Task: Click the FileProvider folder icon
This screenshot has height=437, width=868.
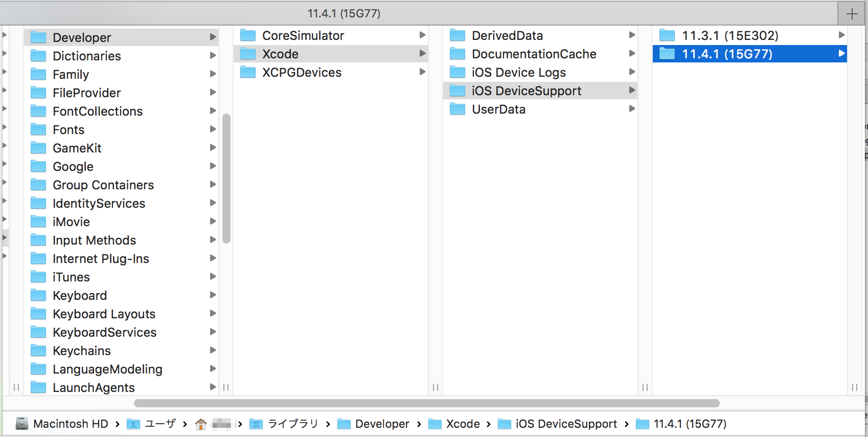Action: [x=38, y=93]
